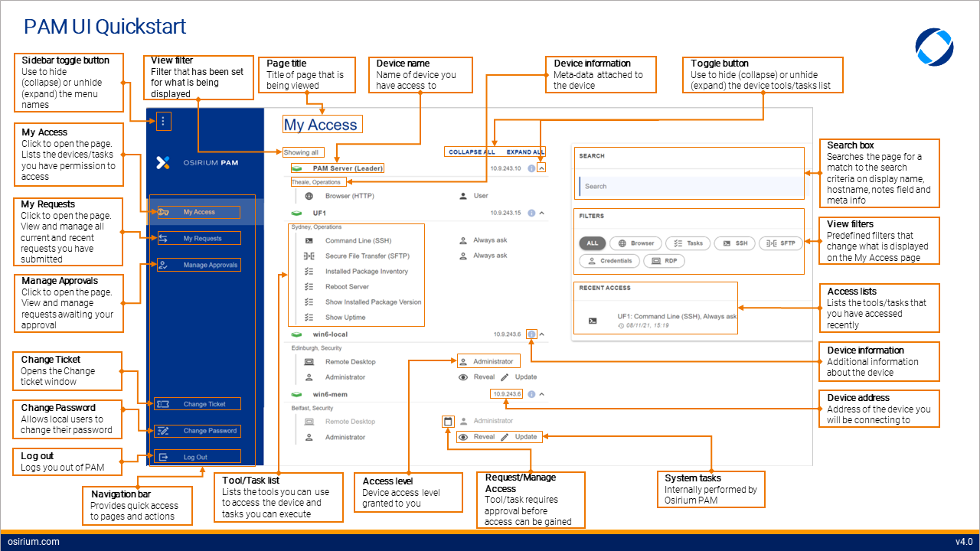
Task: Click the calendar request-access icon under win6-mem
Action: pos(448,421)
